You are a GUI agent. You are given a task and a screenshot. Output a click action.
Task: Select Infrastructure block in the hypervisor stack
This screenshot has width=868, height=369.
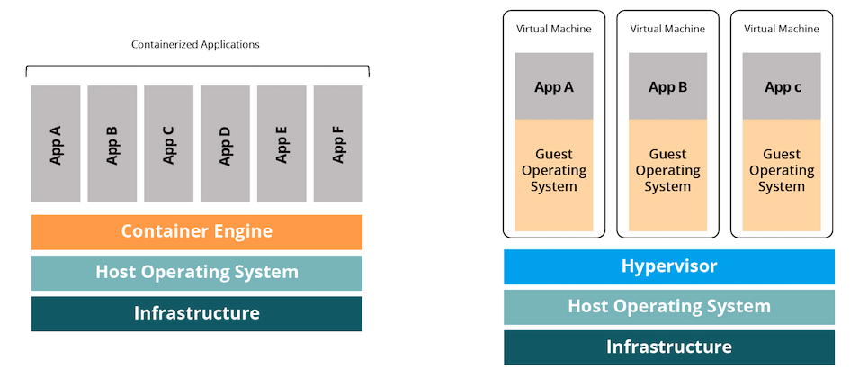668,347
